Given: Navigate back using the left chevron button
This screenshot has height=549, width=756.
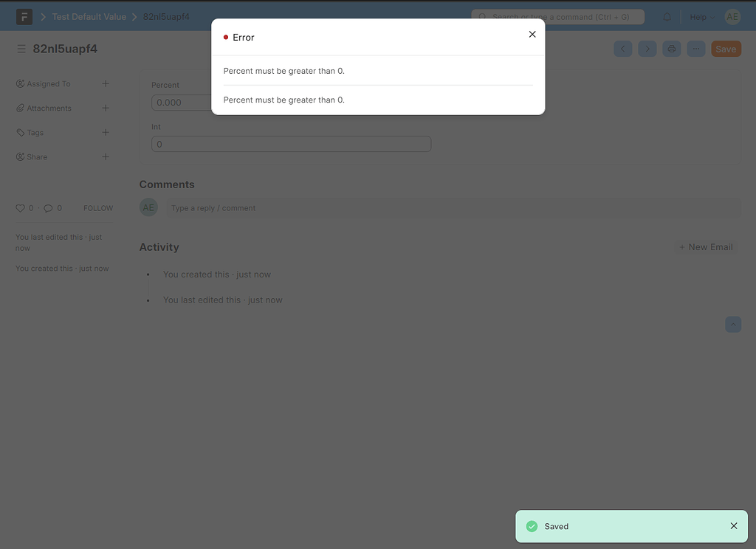Looking at the screenshot, I should [622, 48].
